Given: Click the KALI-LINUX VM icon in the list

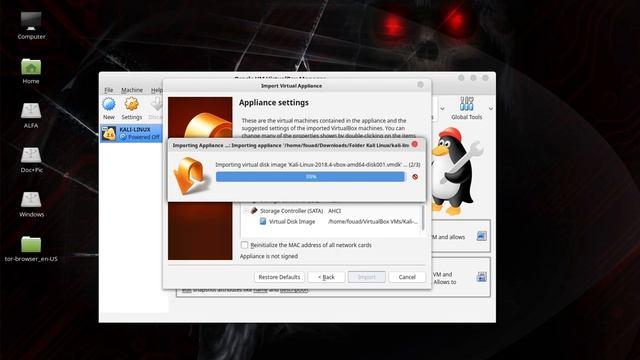Looking at the screenshot, I should (x=109, y=133).
